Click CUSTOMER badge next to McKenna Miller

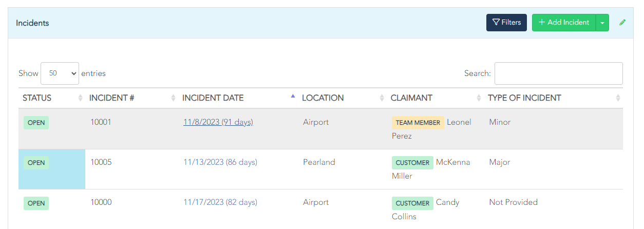412,163
